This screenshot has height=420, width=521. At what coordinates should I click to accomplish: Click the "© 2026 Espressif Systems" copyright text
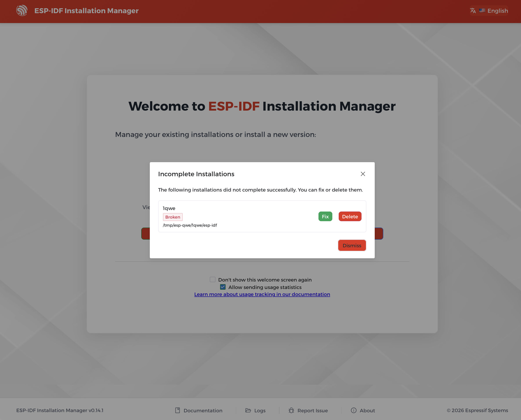click(478, 411)
